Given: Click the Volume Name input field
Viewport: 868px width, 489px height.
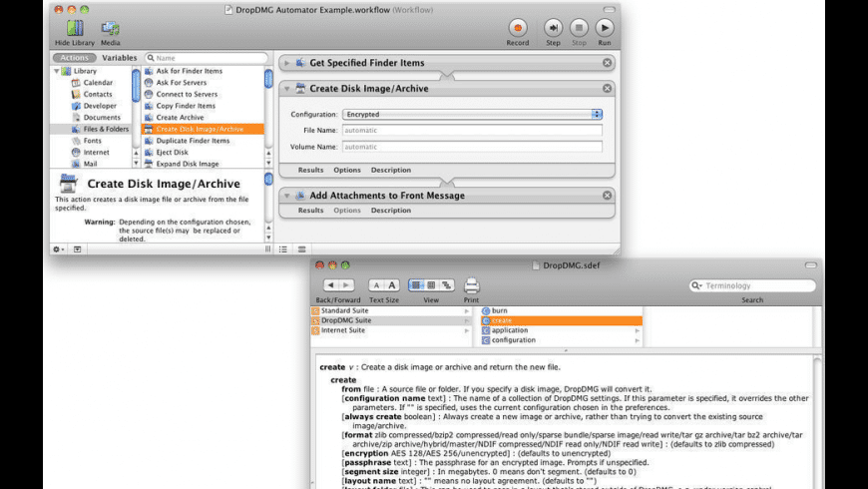Looking at the screenshot, I should [x=472, y=147].
